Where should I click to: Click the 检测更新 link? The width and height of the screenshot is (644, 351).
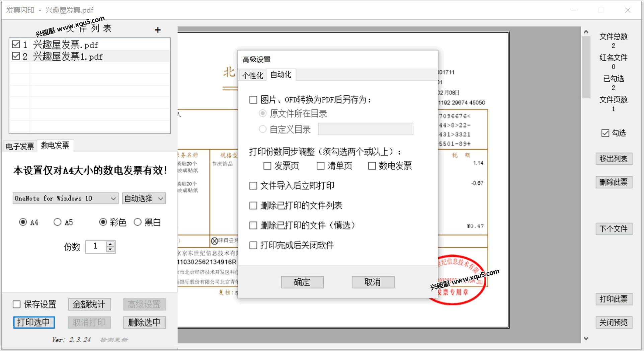[x=114, y=340]
